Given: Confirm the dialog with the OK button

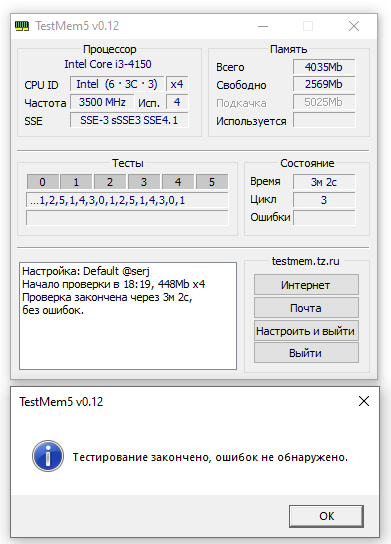Looking at the screenshot, I should (x=326, y=516).
